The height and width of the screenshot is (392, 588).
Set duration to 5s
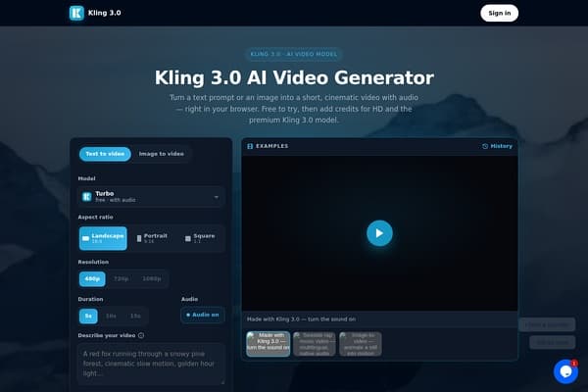(x=88, y=316)
